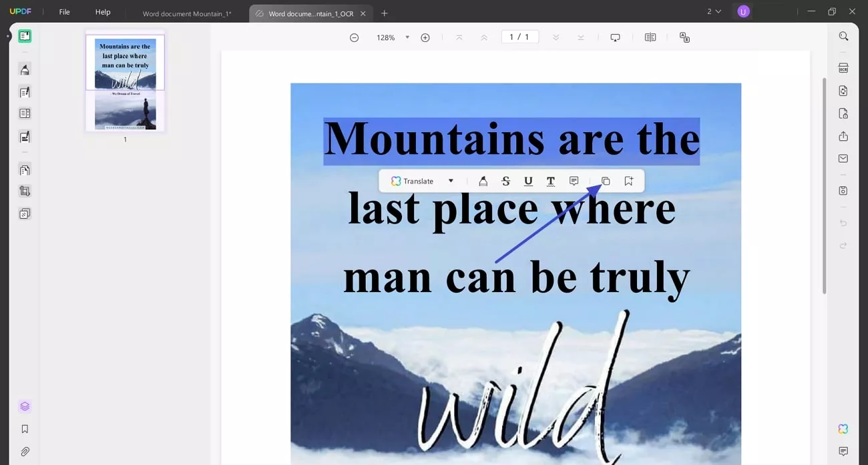Go to the next page
Image resolution: width=868 pixels, height=465 pixels.
[x=556, y=37]
